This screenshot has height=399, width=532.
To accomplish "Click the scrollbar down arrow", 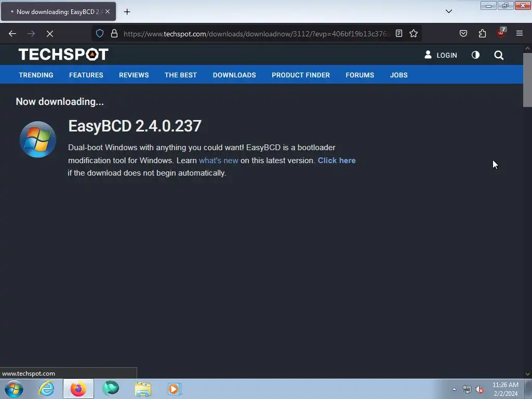I will click(527, 374).
